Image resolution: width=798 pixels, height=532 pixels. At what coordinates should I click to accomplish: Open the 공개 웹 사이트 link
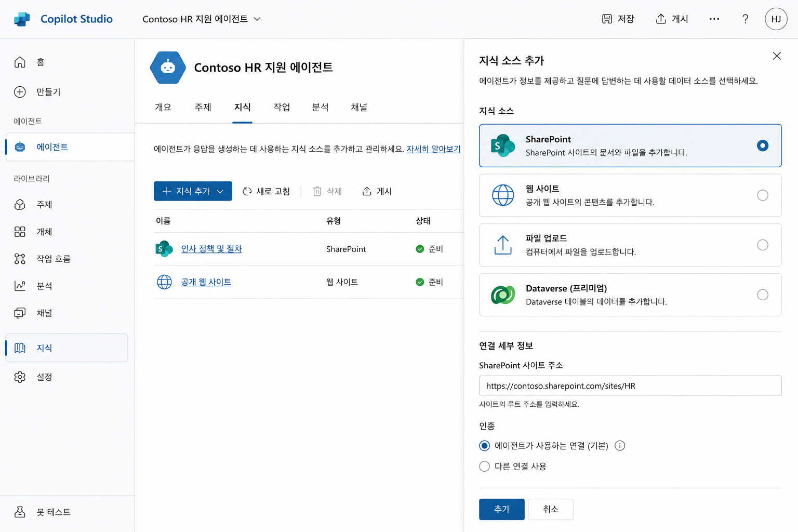tap(206, 282)
